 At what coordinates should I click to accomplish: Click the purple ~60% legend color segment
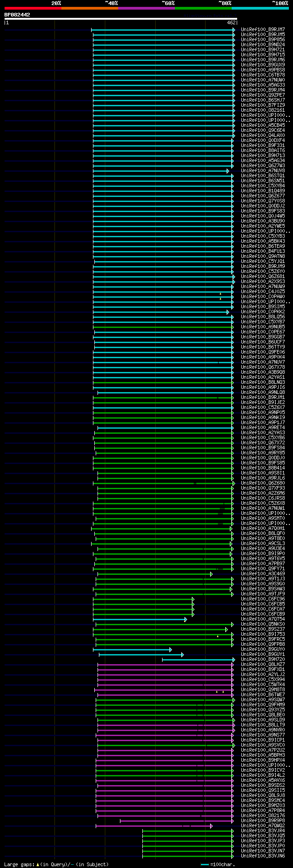click(146, 8)
